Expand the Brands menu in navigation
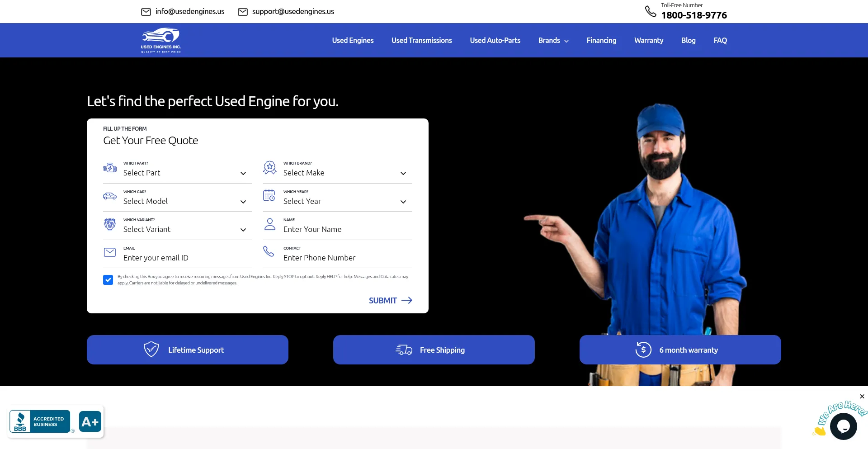868x449 pixels. [x=553, y=40]
